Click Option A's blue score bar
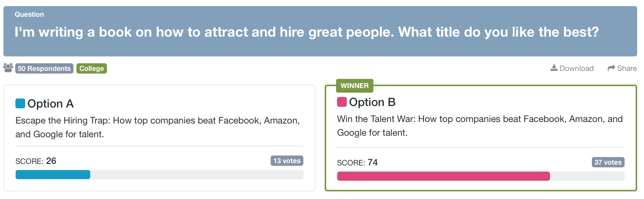 (53, 175)
